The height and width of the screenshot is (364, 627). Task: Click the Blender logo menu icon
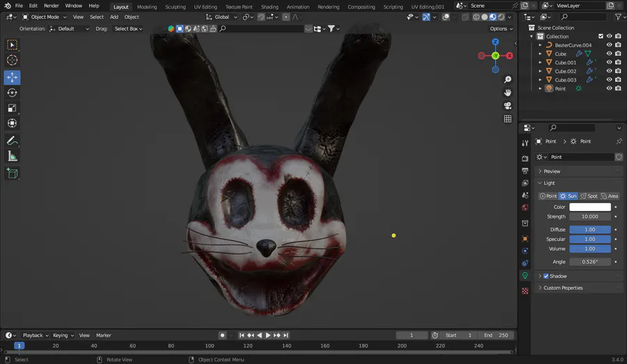click(8, 6)
